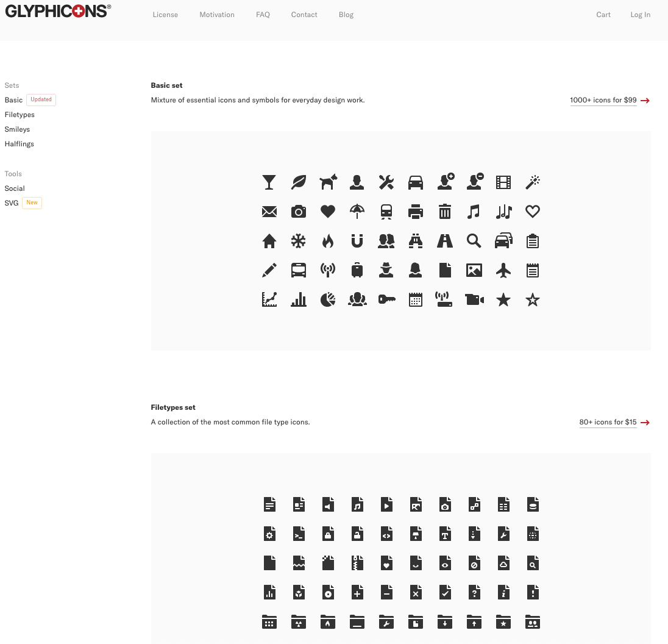This screenshot has width=668, height=644.
Task: Click the GLYPHICONS logo
Action: (x=58, y=10)
